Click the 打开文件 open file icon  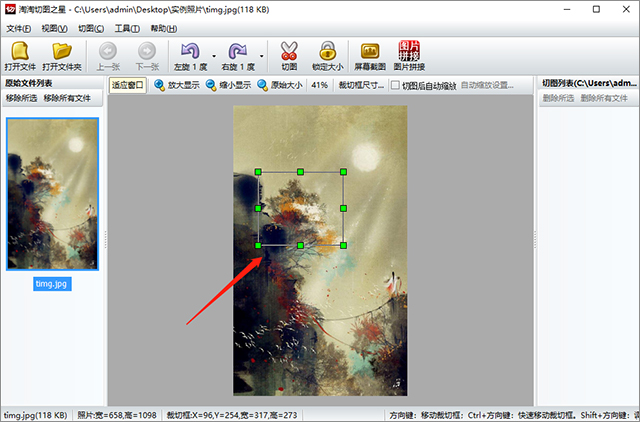point(19,50)
